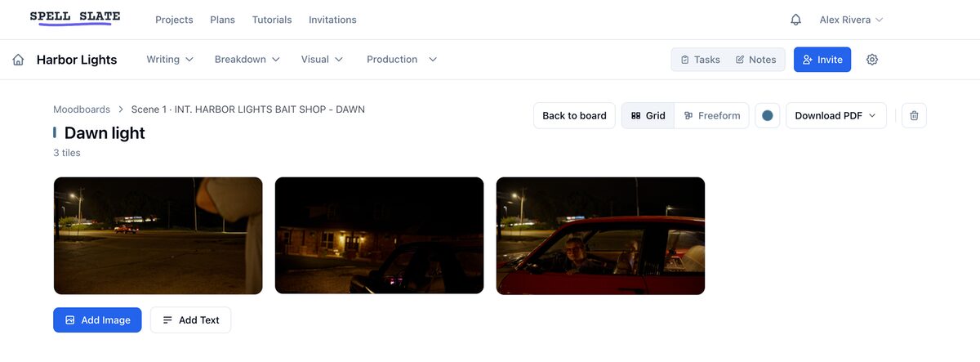This screenshot has height=362, width=980.
Task: Go to project home icon
Action: tap(18, 60)
